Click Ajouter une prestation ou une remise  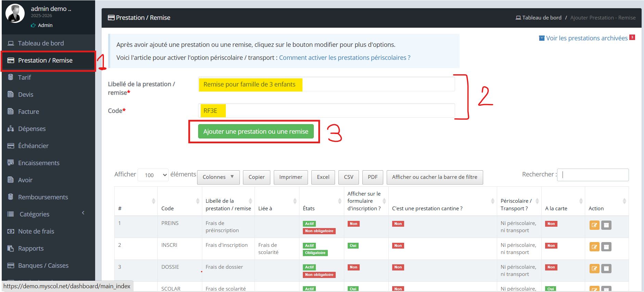point(256,132)
